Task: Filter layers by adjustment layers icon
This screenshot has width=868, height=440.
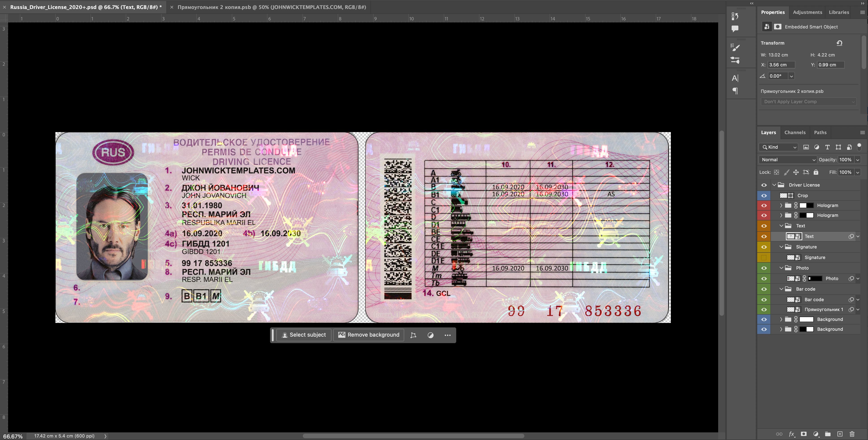Action: point(816,147)
